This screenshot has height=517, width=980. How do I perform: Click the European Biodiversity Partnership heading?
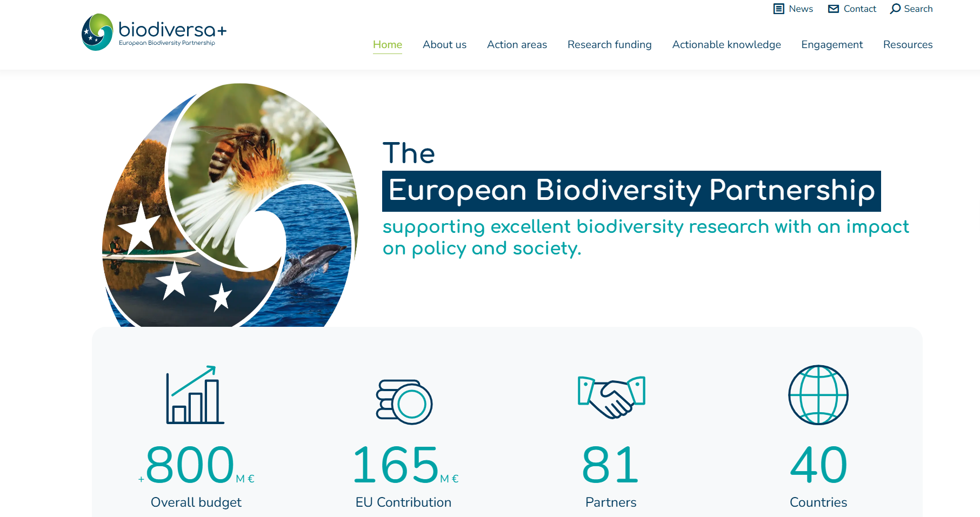coord(631,191)
